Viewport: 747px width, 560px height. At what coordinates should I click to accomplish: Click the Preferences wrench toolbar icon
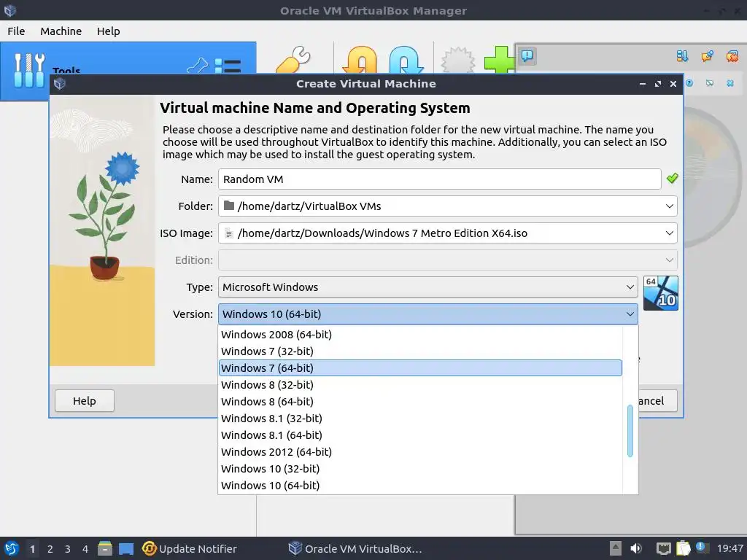(293, 60)
